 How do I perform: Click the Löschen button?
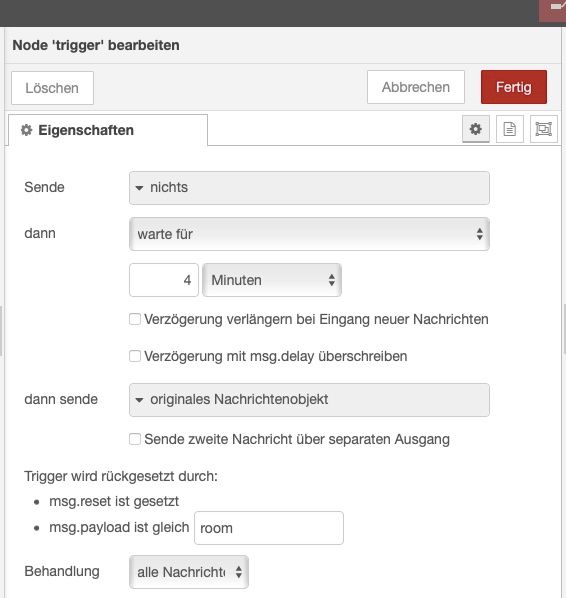click(52, 88)
